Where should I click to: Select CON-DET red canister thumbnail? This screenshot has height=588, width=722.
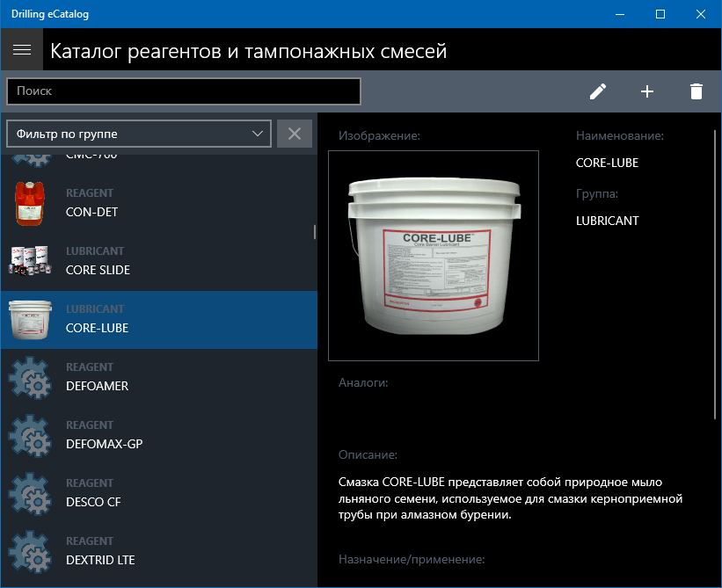pos(30,203)
